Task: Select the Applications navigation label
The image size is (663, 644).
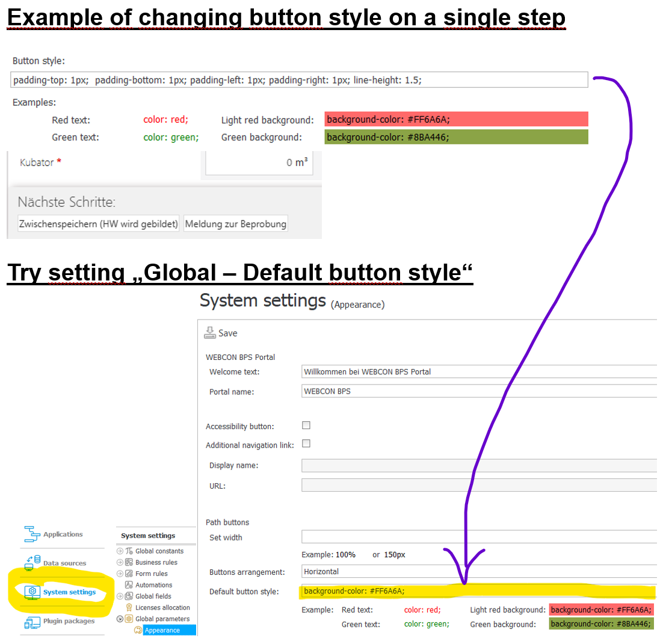Action: tap(63, 534)
